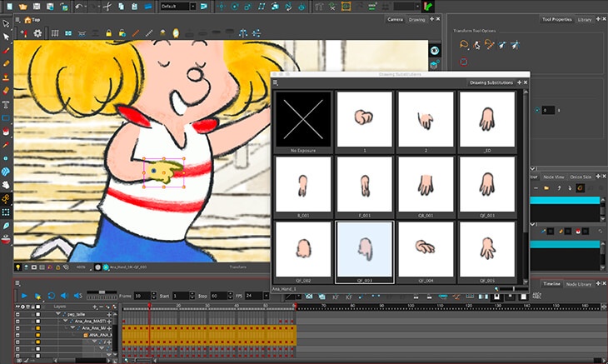
Task: Toggle the eye view mode button beside camera
Action: [435, 51]
